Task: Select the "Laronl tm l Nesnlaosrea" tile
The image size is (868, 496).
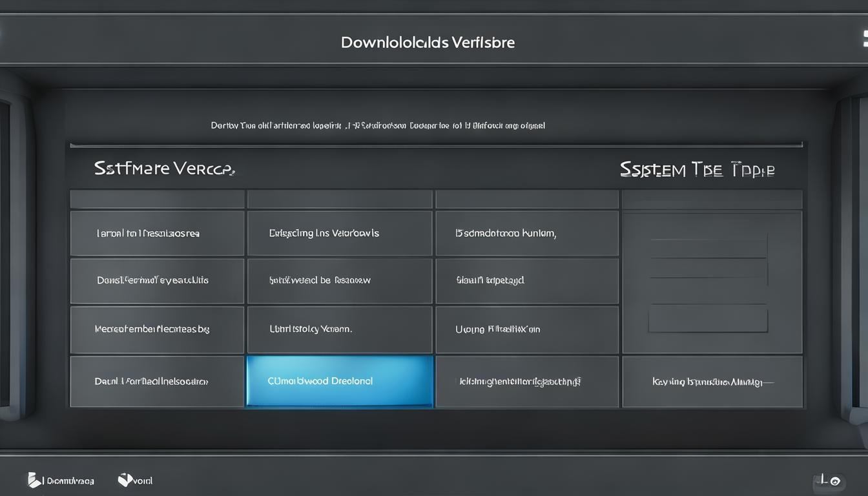Action: click(x=157, y=233)
